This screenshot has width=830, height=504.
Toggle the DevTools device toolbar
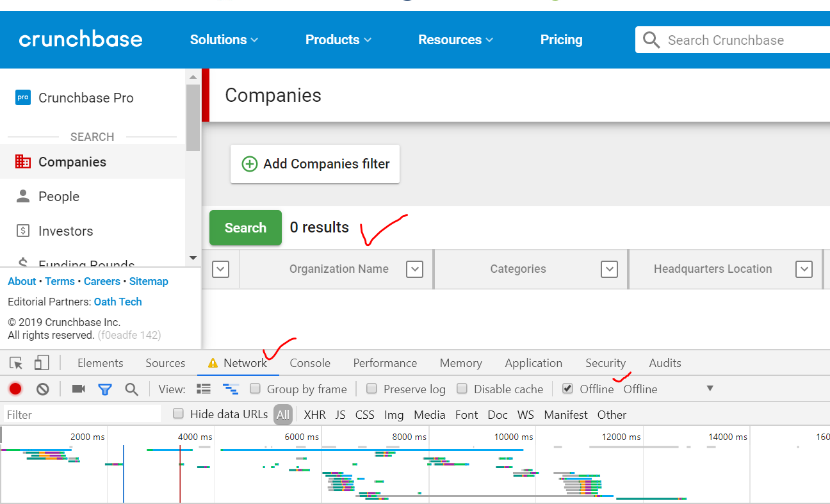point(41,363)
